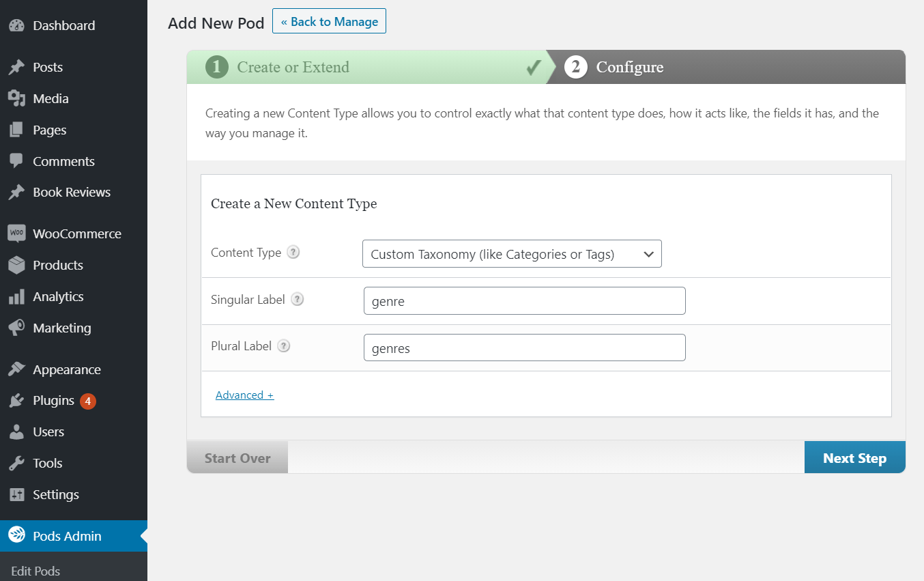Click the Settings sliders icon
The height and width of the screenshot is (581, 924).
[x=16, y=495]
